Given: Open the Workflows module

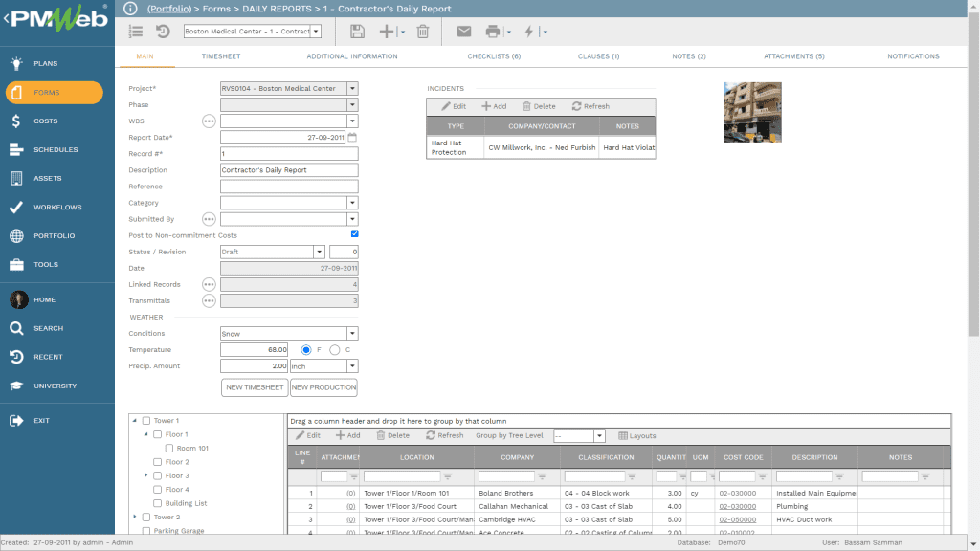Looking at the screenshot, I should tap(57, 207).
